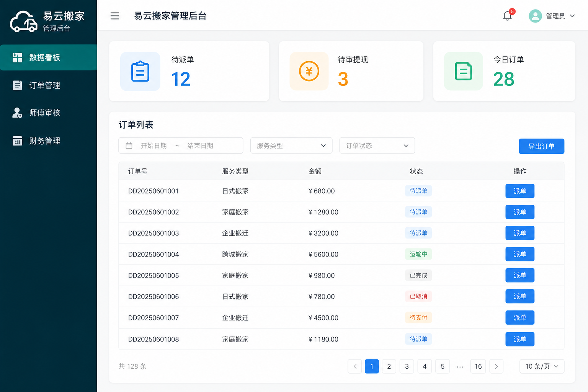Click the 今日订单 count 28

coord(504,79)
